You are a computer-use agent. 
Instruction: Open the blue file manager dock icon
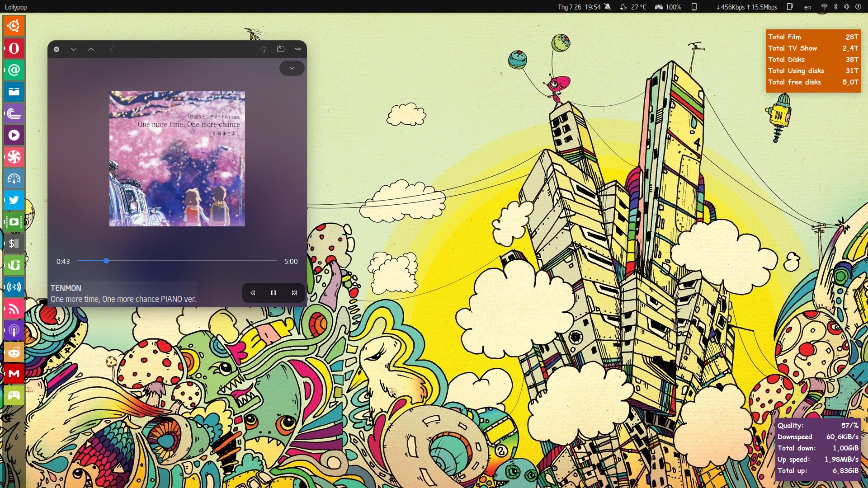(x=14, y=91)
